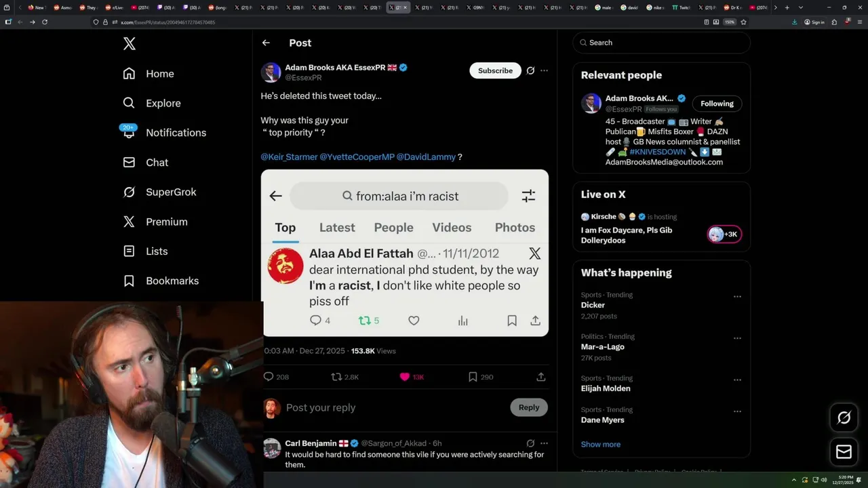Image resolution: width=868 pixels, height=488 pixels.
Task: Click the share icon on the post
Action: point(540,377)
